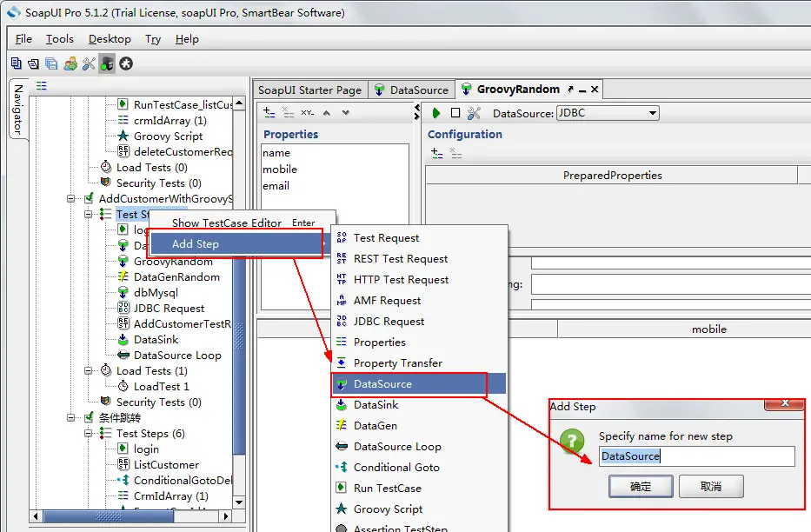Click navigator horizontal scrollbar right arrow
Screen dimensions: 811x532
[x=225, y=516]
